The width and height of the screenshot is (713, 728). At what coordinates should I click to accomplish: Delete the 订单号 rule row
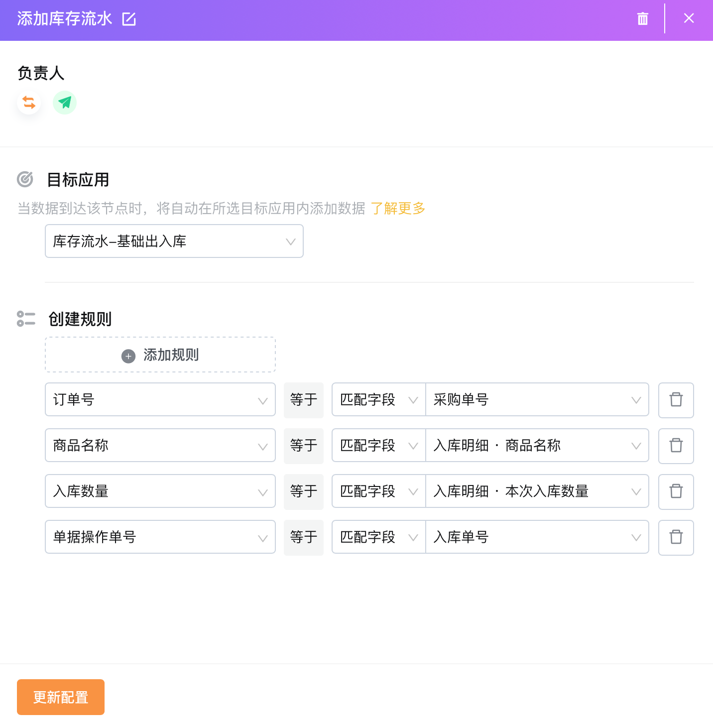[x=676, y=400]
